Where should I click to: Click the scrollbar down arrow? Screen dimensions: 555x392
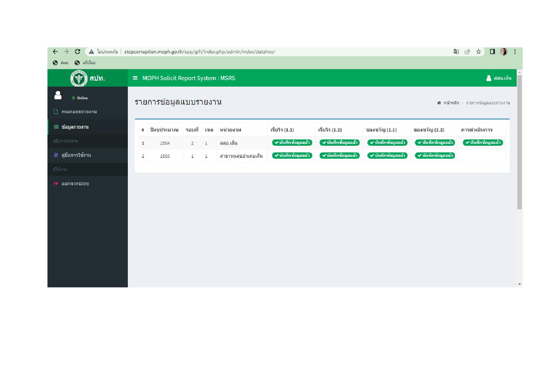520,284
